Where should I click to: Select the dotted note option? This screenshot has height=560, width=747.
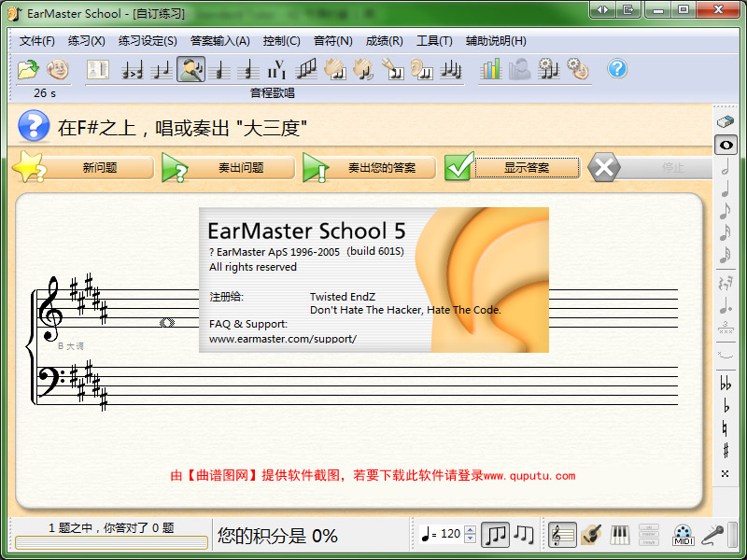726,305
